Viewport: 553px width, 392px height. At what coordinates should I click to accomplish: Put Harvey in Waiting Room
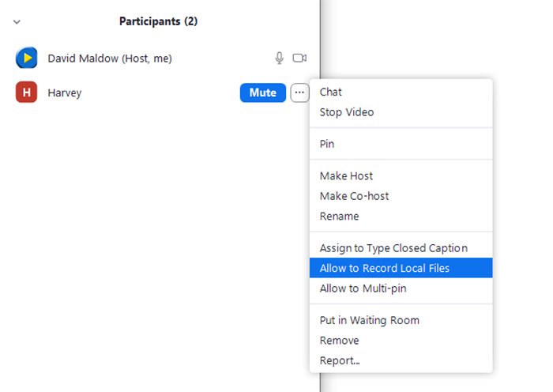pyautogui.click(x=369, y=320)
